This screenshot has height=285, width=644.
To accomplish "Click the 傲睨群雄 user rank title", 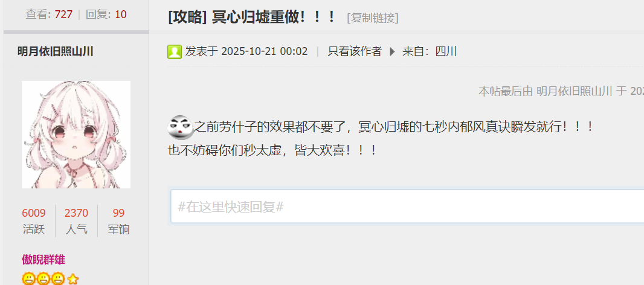I will [x=43, y=260].
